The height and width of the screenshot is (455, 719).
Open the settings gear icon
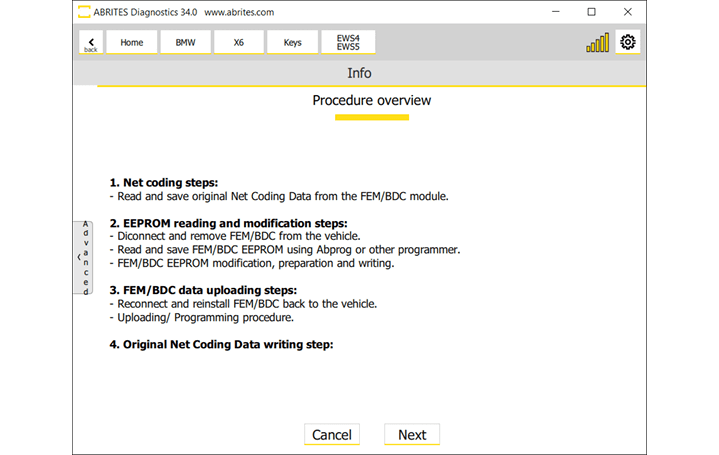point(628,42)
